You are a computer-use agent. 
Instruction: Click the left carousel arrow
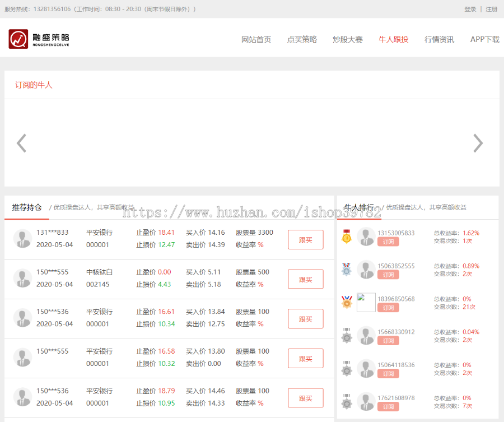[21, 143]
